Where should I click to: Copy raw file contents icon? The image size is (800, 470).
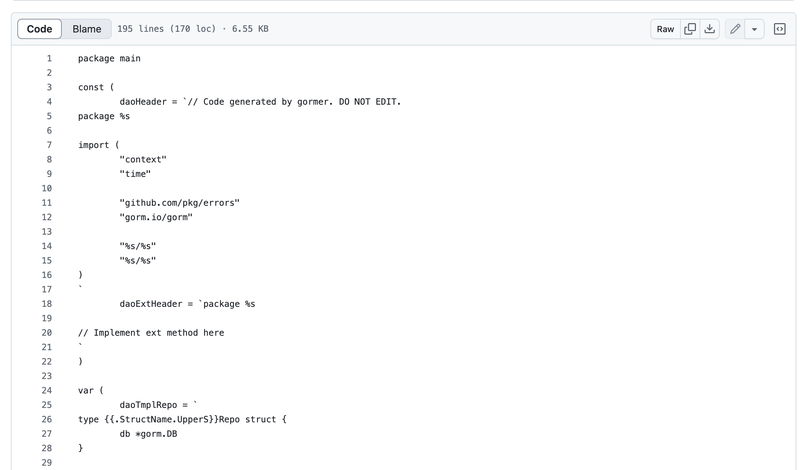tap(690, 29)
